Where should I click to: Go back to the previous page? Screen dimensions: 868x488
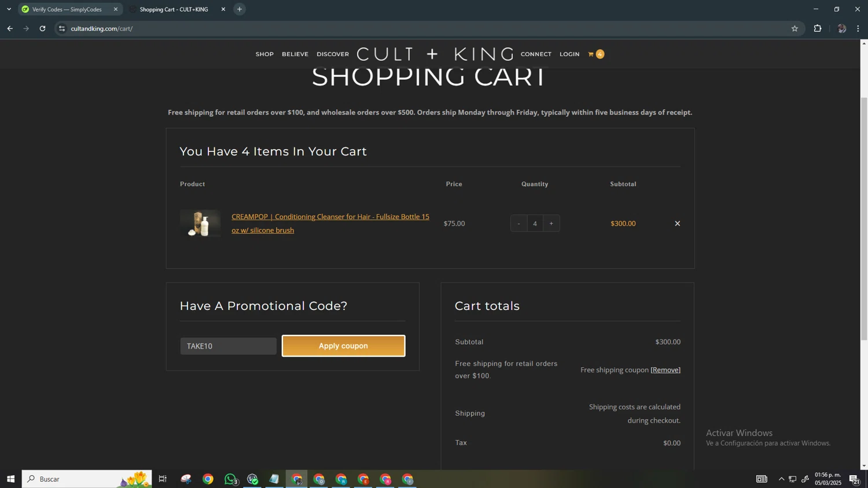click(10, 28)
